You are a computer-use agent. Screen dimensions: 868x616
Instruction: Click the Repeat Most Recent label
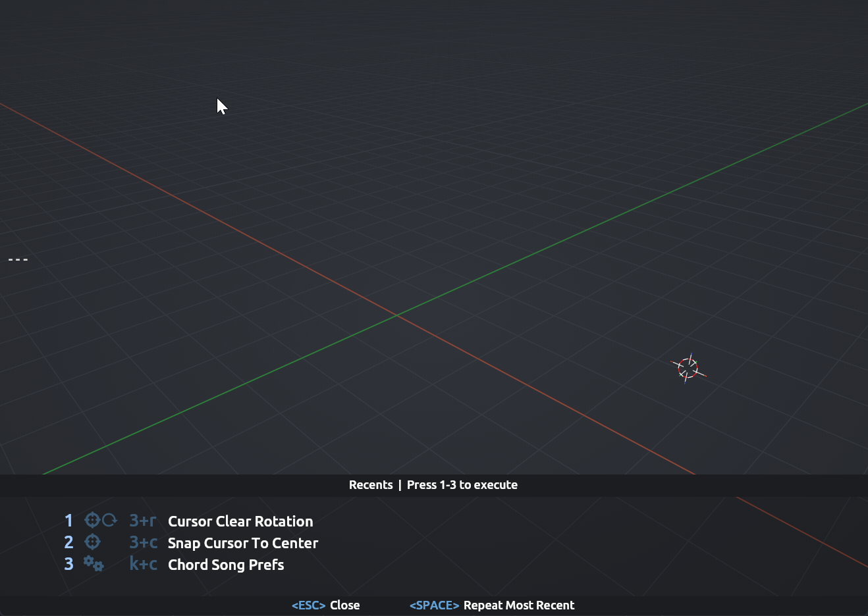(518, 605)
